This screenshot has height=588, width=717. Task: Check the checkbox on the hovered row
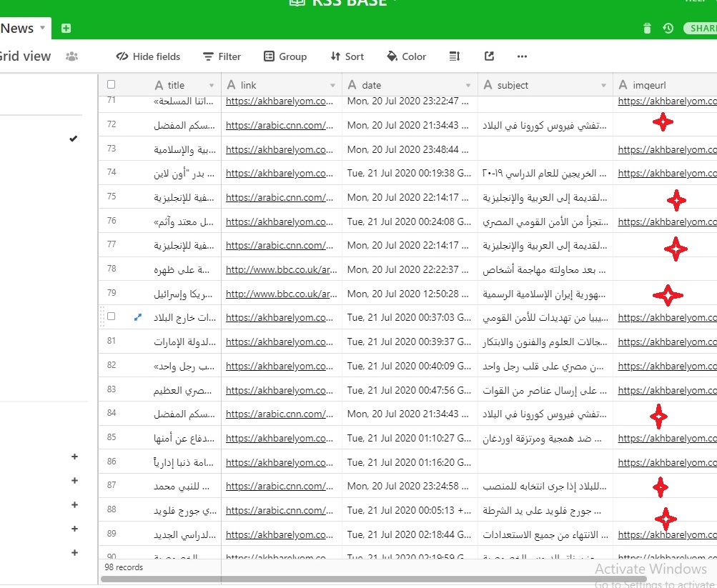pos(111,317)
